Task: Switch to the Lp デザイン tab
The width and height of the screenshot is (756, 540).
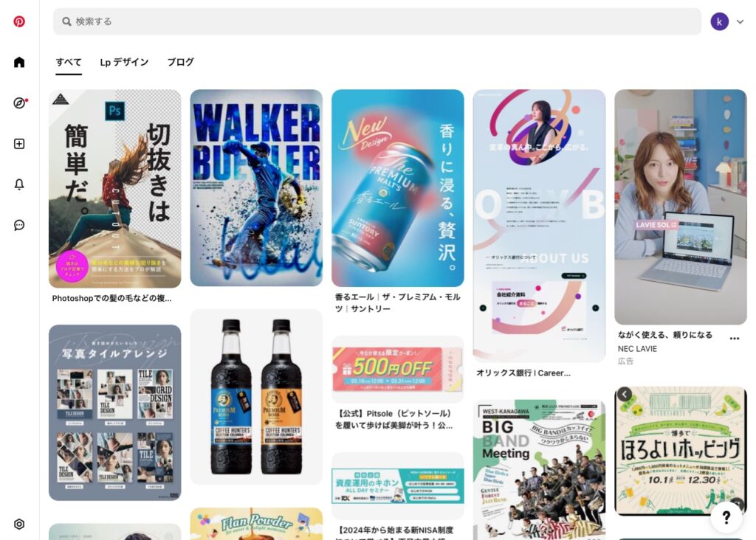Action: (124, 62)
